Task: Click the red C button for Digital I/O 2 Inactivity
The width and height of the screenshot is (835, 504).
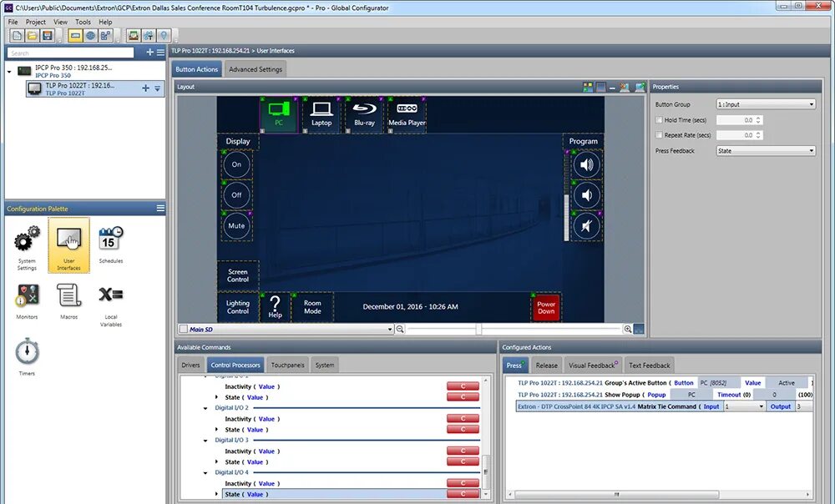Action: [x=463, y=419]
